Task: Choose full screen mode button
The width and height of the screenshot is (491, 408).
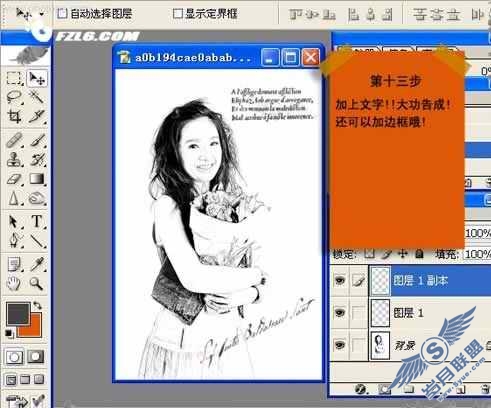Action: 39,380
